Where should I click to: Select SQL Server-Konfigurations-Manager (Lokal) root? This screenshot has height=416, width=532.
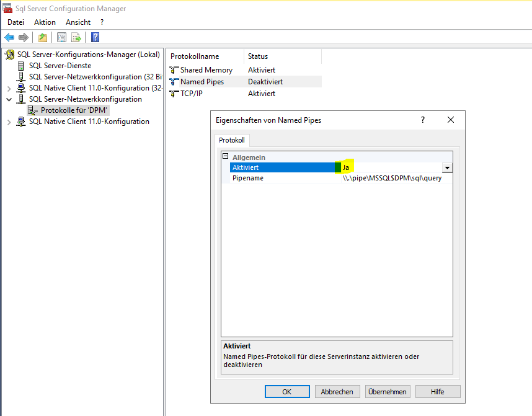coord(89,55)
